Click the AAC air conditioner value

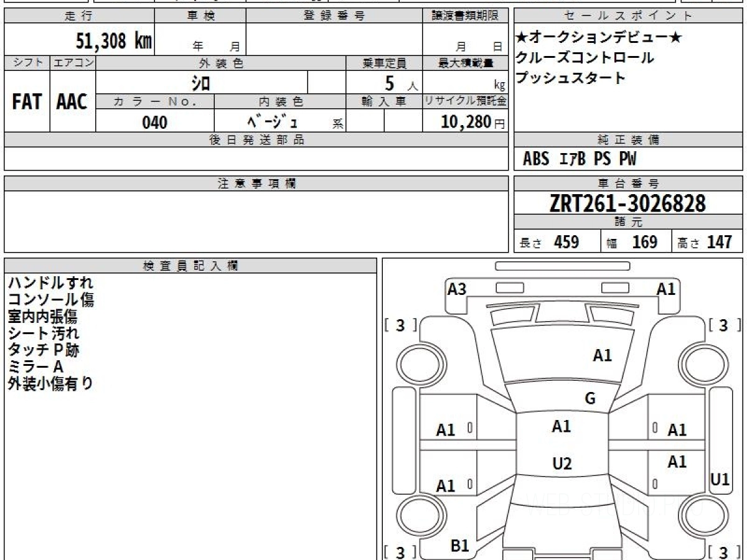pos(72,102)
